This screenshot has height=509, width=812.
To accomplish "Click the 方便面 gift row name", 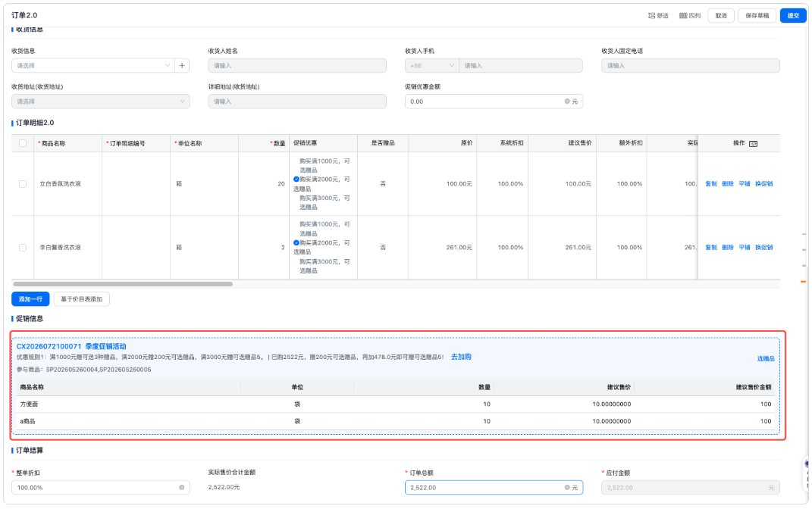I will click(x=29, y=404).
